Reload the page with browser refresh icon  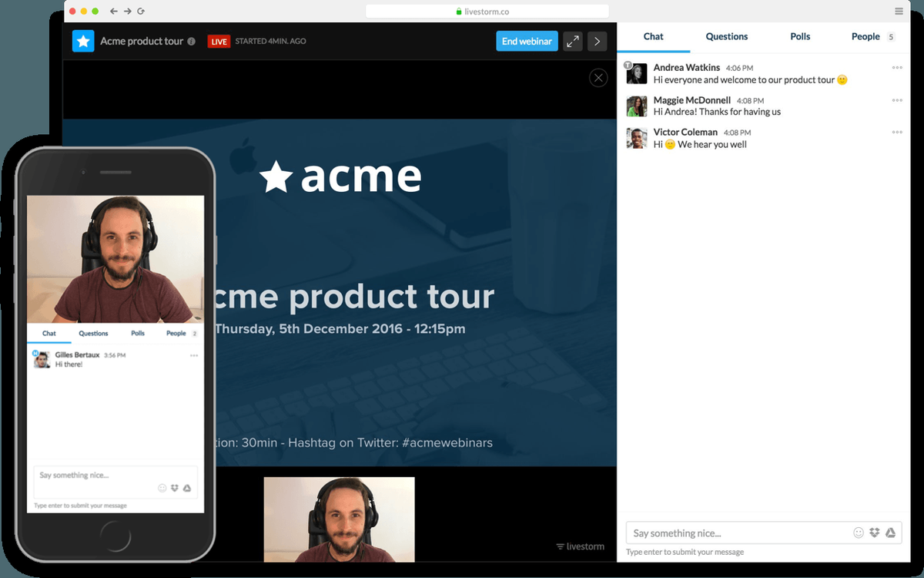[x=140, y=12]
